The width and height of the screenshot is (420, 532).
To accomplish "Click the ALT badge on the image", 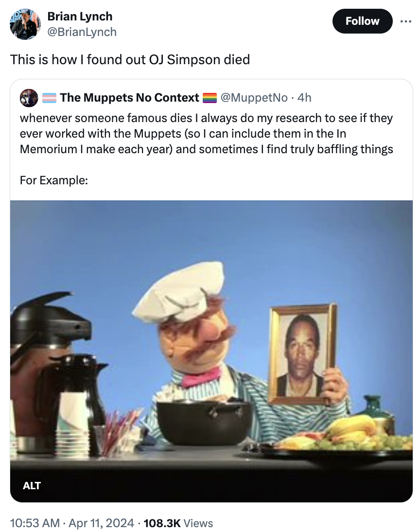I will coord(32,485).
